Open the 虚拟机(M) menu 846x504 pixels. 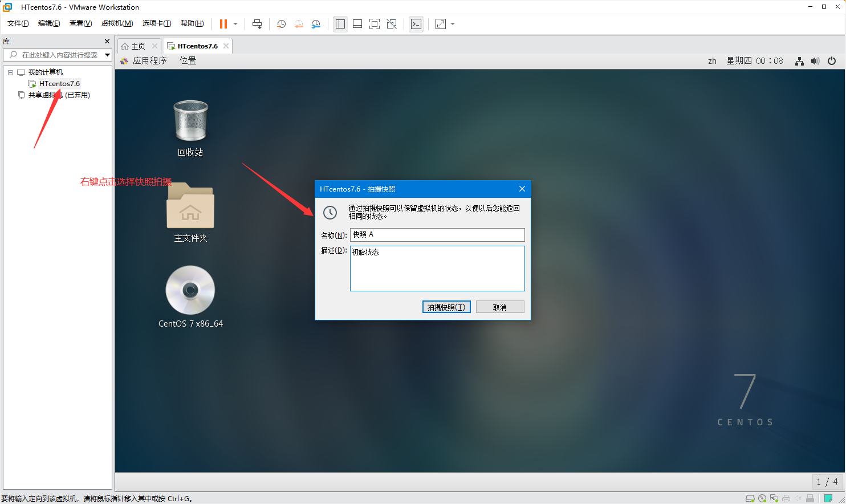[x=117, y=23]
